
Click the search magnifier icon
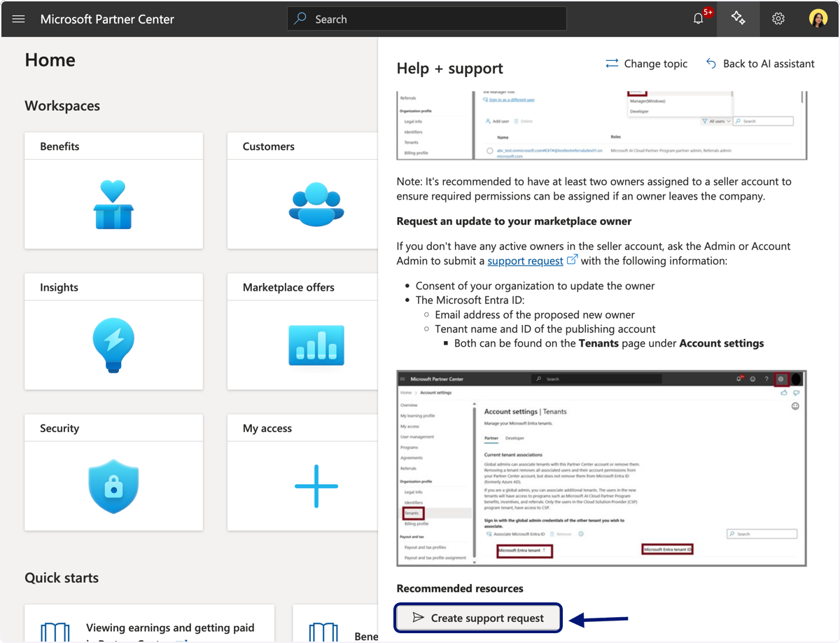coord(300,19)
